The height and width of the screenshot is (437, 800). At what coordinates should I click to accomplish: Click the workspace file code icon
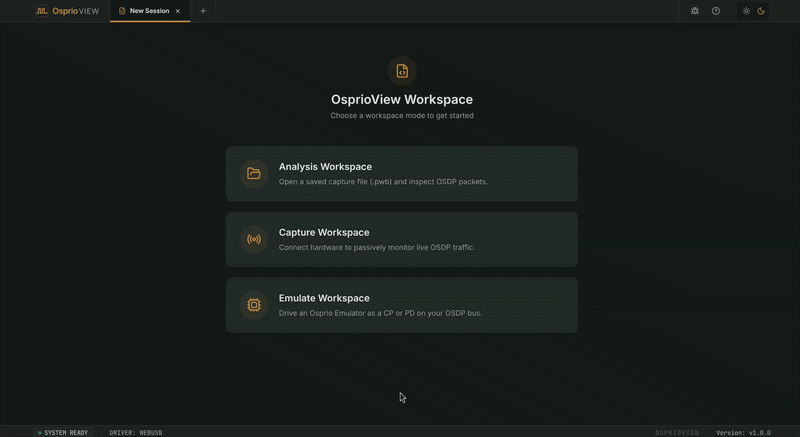point(402,71)
